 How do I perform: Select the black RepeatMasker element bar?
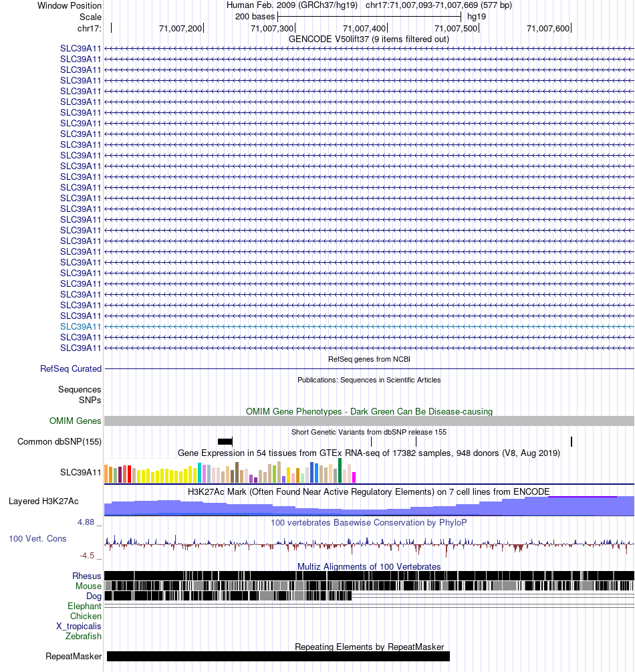[278, 656]
